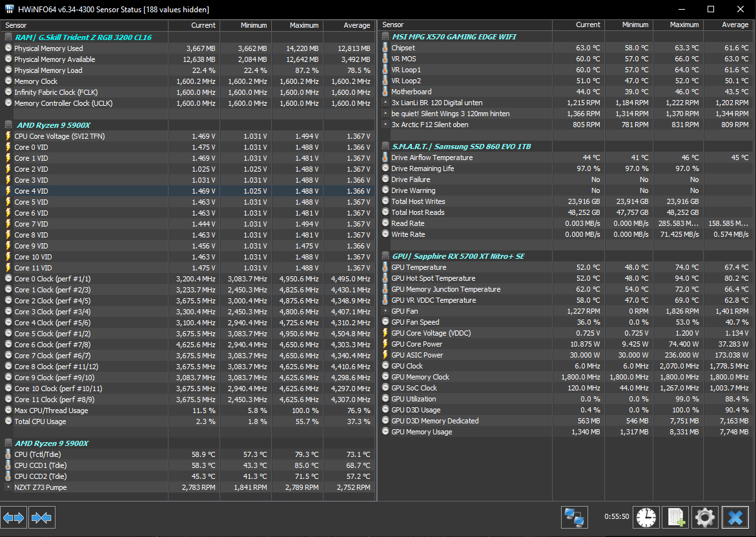Screen dimensions: 756x537
Task: Maximize the HWiNFO64 Sensor Status window
Action: [x=711, y=9]
